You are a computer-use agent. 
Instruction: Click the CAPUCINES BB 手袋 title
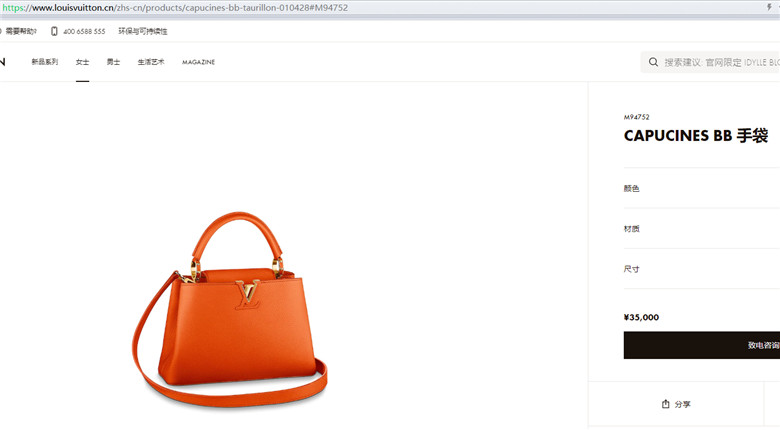tap(696, 135)
